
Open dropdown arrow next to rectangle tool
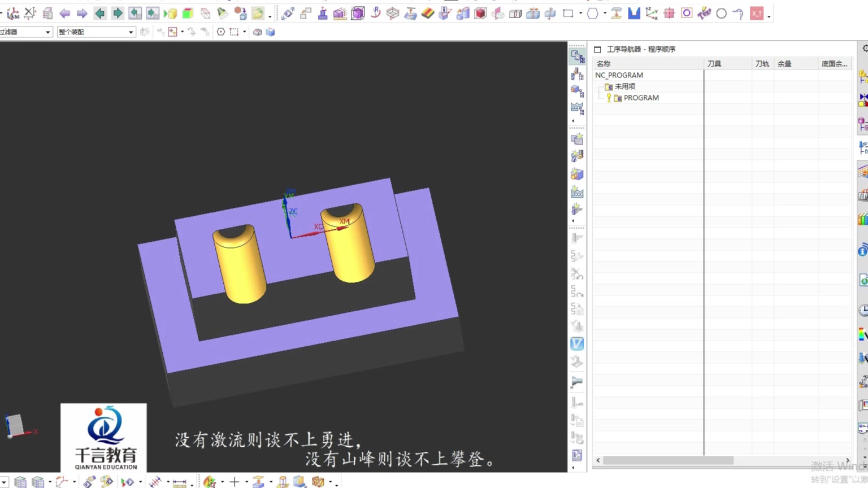click(580, 14)
